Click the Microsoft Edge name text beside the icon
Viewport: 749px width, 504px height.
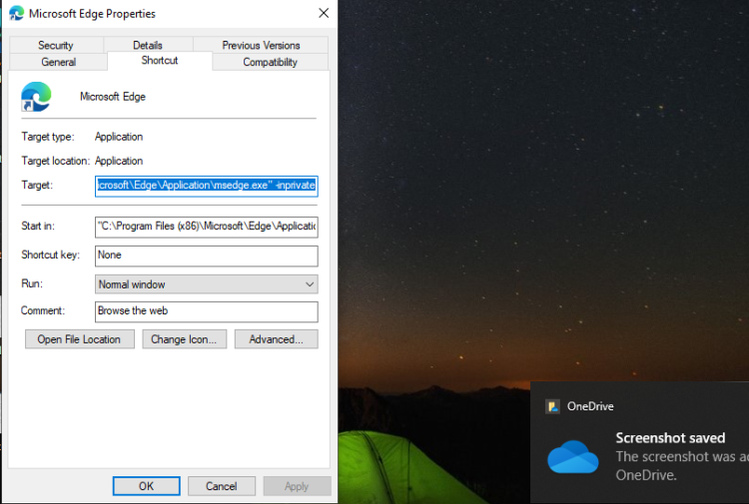113,97
